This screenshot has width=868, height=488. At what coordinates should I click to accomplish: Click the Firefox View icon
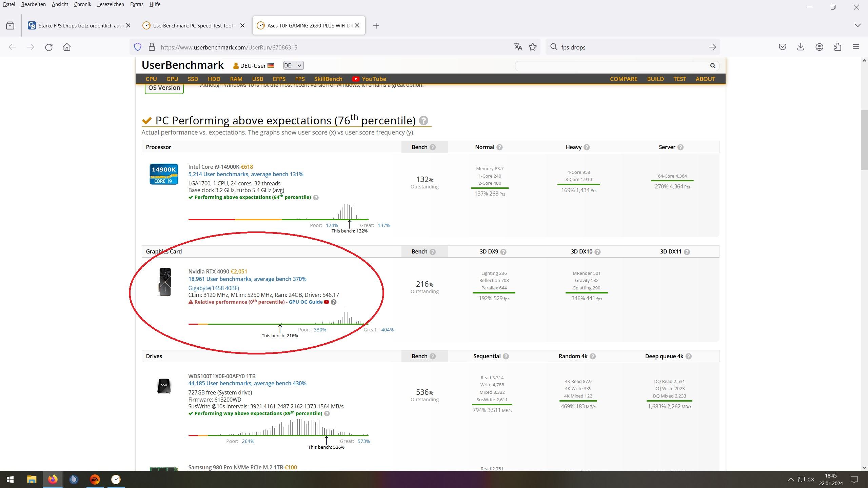point(10,26)
